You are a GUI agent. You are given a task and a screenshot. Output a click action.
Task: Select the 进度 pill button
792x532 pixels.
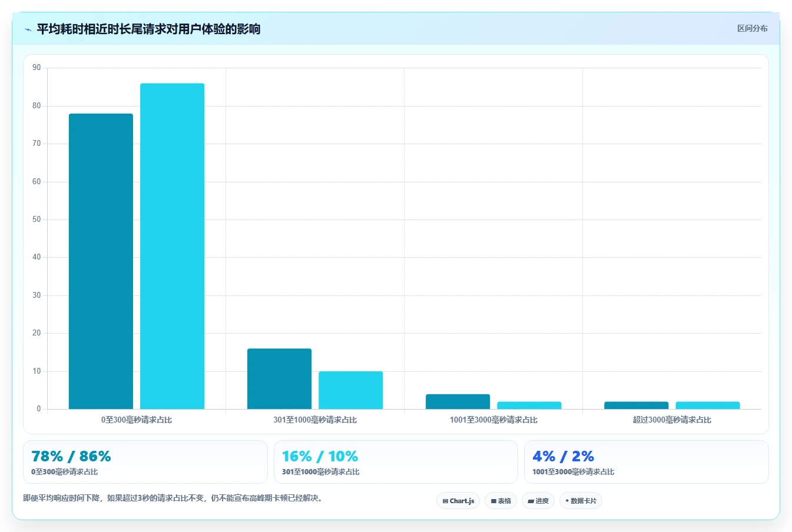(538, 501)
